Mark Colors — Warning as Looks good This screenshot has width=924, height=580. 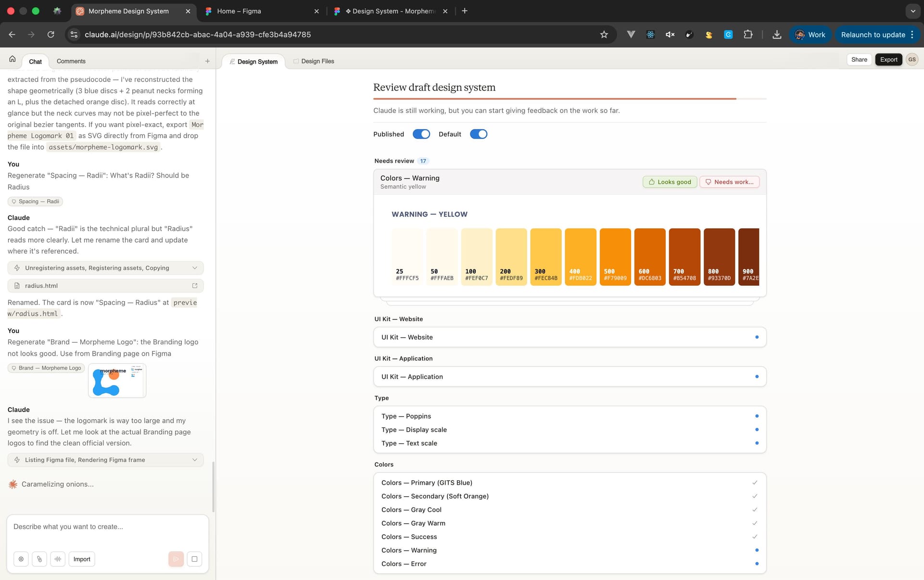[x=670, y=182]
